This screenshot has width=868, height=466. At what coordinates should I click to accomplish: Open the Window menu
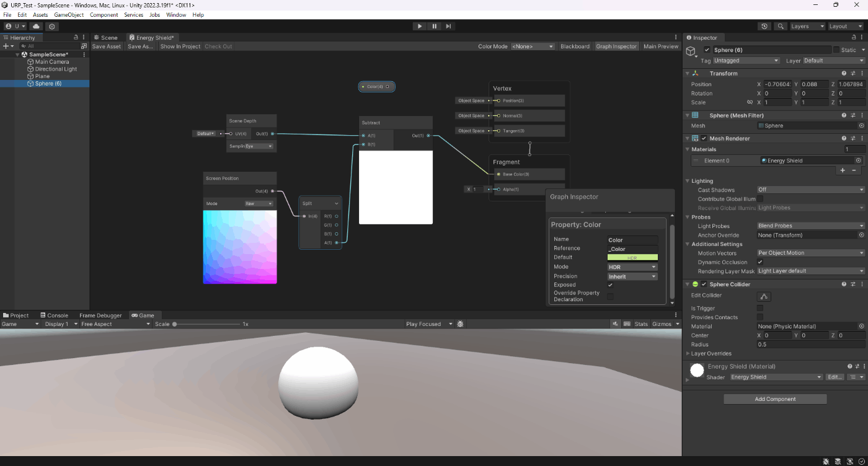(176, 14)
